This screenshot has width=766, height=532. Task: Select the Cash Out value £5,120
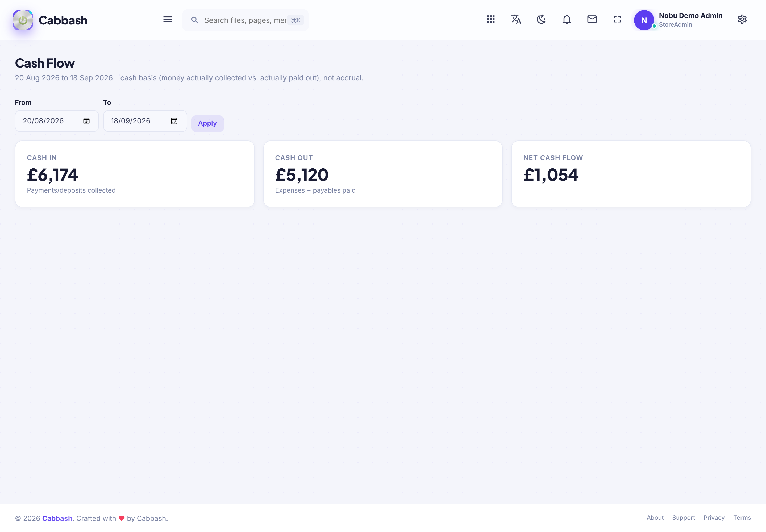pyautogui.click(x=302, y=175)
